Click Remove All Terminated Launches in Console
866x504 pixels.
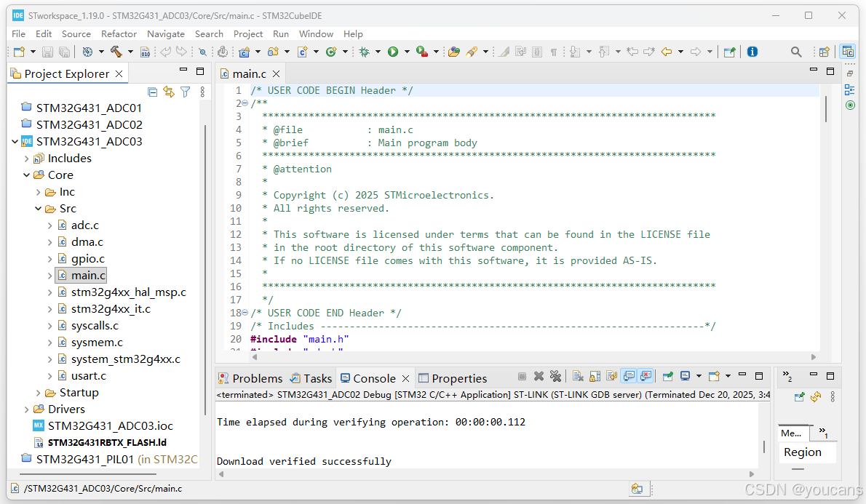pyautogui.click(x=555, y=377)
